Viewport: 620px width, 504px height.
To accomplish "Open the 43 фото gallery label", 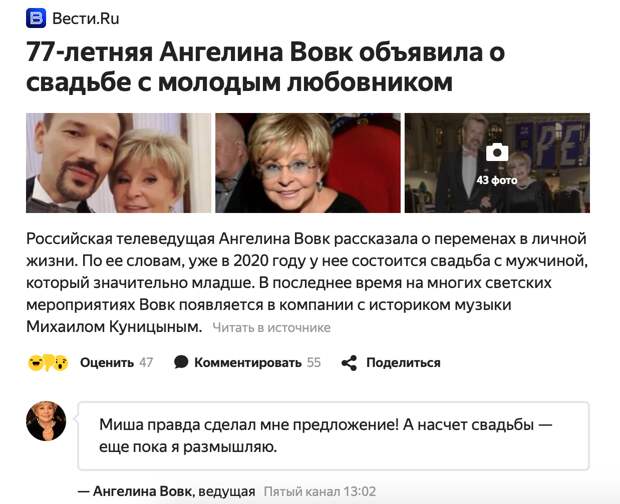I will tap(497, 180).
